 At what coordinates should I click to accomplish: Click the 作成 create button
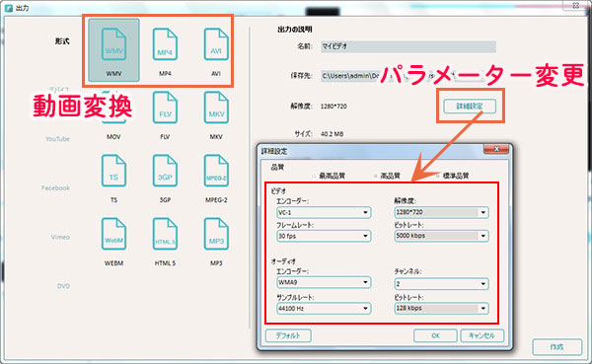coord(556,347)
